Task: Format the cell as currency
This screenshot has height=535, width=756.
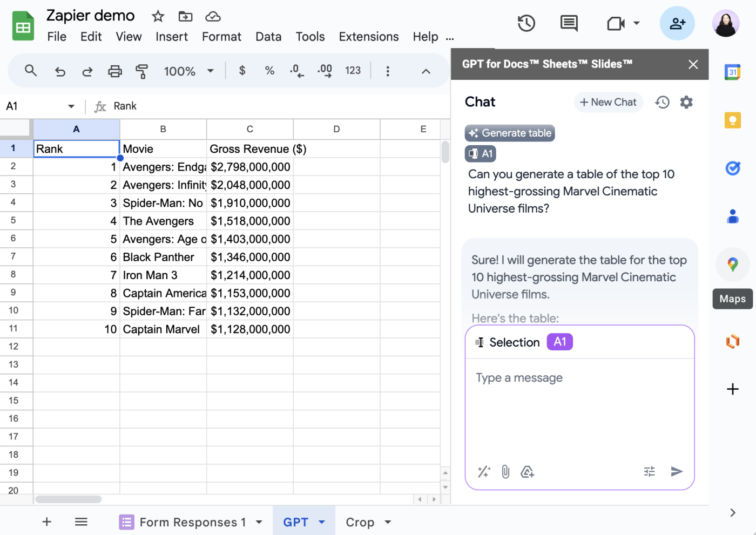Action: tap(242, 71)
